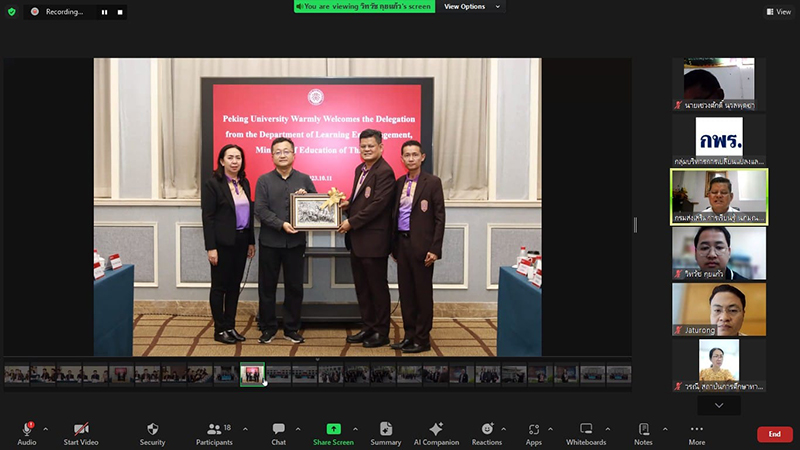Image resolution: width=800 pixels, height=450 pixels.
Task: Open the View Options dropdown
Action: click(x=471, y=7)
